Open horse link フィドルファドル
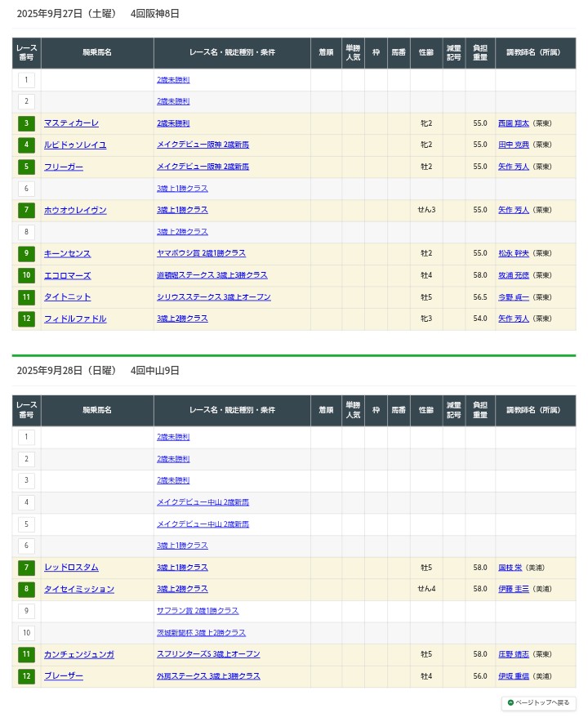Image resolution: width=588 pixels, height=722 pixels. 75,319
